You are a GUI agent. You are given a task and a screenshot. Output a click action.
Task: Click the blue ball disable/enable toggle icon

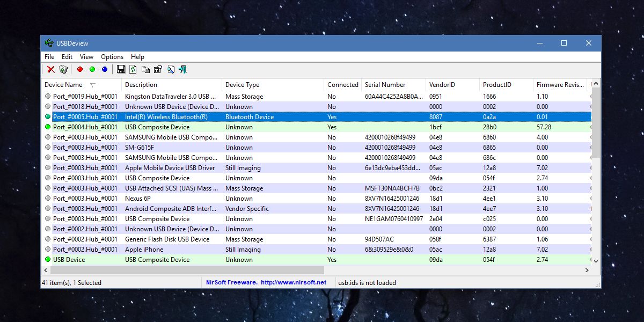pos(104,69)
